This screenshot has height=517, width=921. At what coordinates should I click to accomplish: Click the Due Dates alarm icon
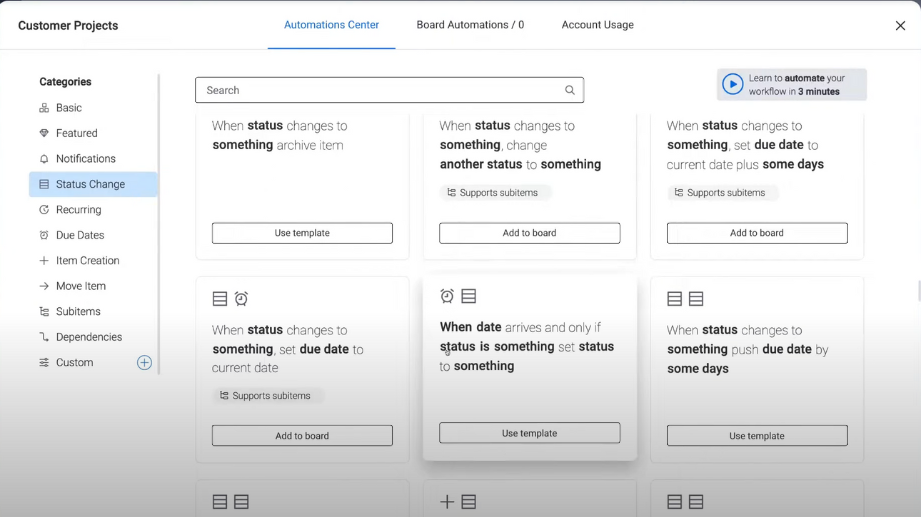click(x=44, y=235)
